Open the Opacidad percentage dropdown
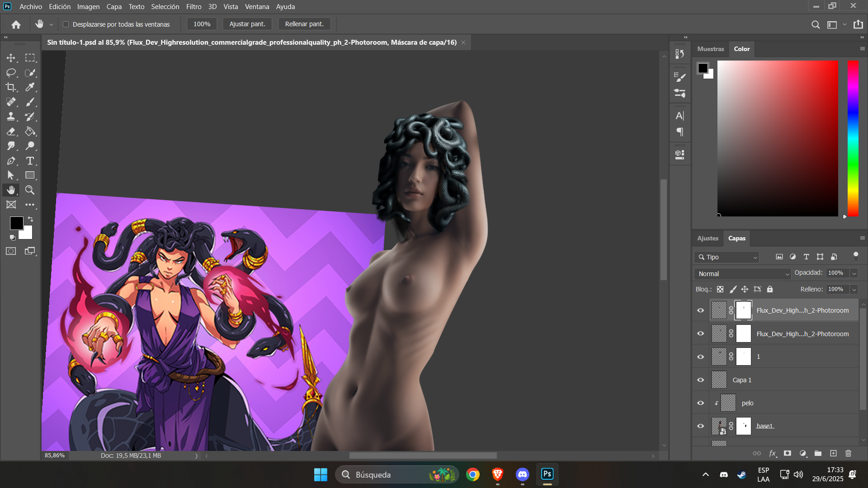 pyautogui.click(x=854, y=273)
